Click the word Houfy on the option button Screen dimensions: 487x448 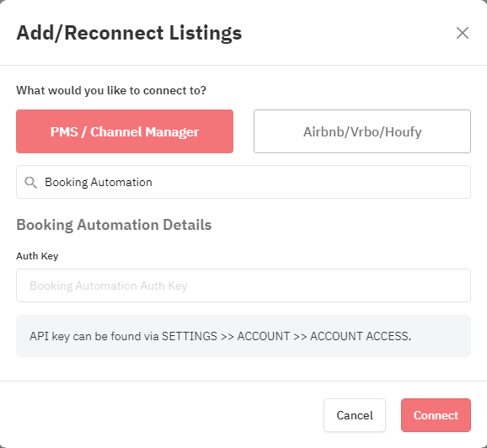pyautogui.click(x=404, y=132)
